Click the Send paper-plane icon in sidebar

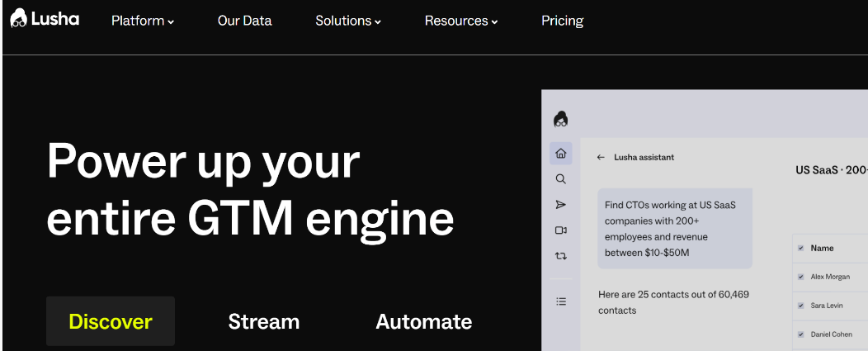[x=561, y=205]
